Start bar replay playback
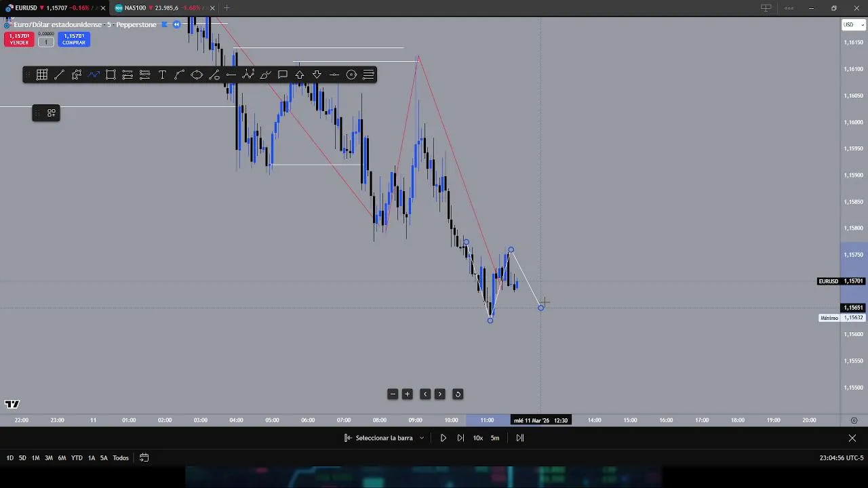 click(x=443, y=438)
